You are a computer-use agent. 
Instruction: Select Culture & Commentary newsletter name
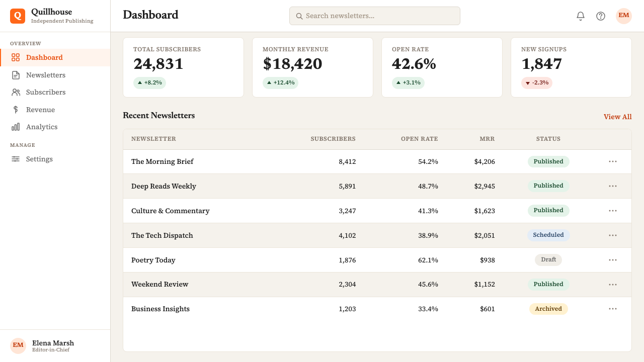pyautogui.click(x=170, y=211)
